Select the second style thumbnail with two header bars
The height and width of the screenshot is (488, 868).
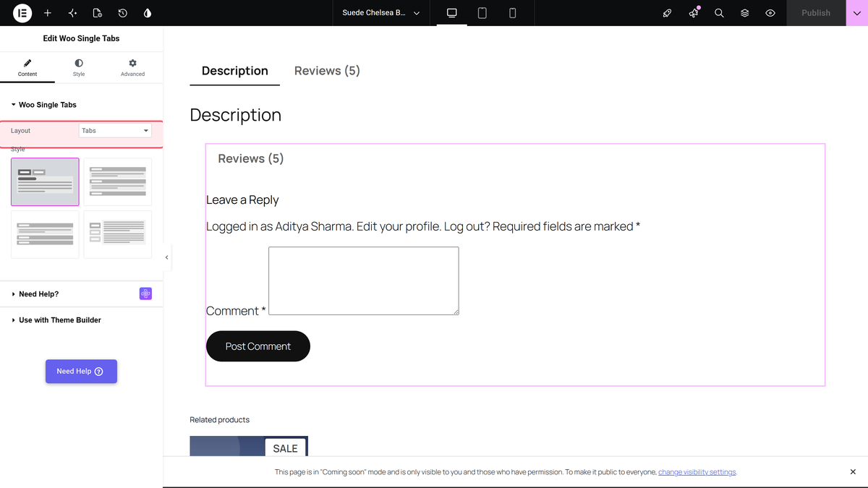[x=118, y=182]
